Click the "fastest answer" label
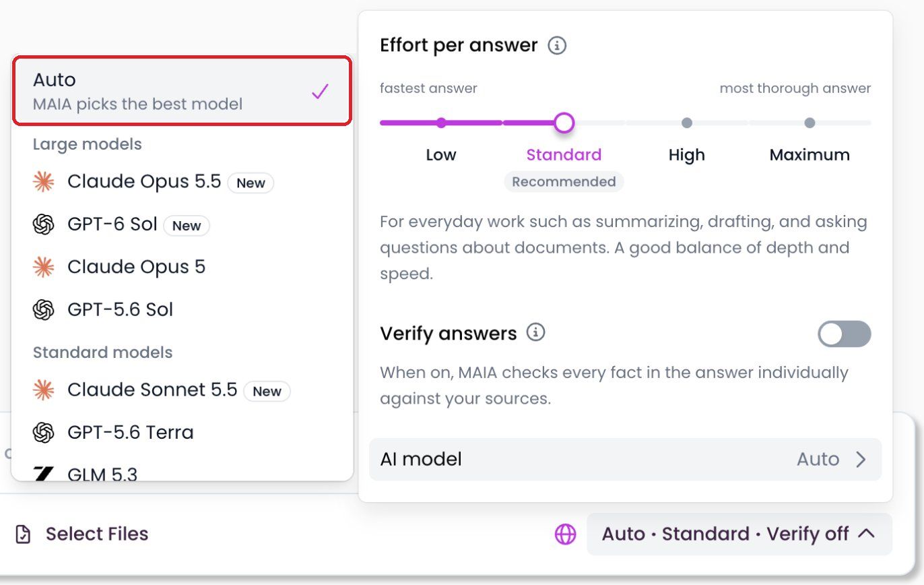Screen dimensions: 924x585 428,88
